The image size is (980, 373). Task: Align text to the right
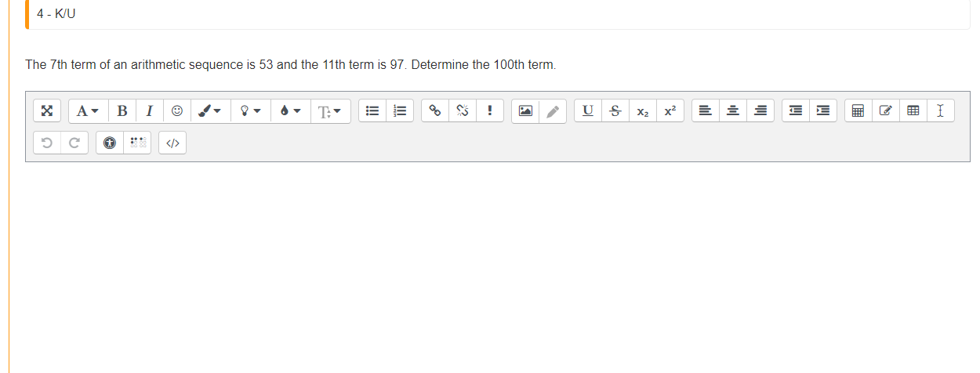coord(760,111)
